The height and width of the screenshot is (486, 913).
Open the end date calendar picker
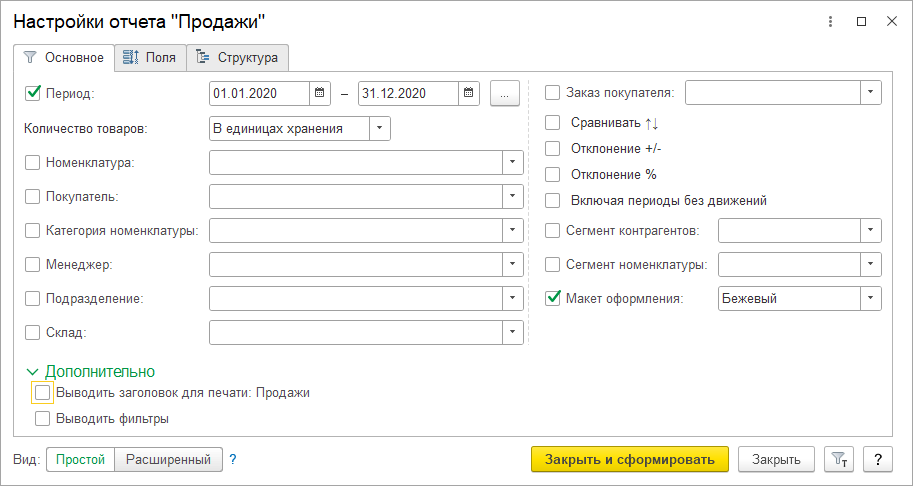pos(470,93)
